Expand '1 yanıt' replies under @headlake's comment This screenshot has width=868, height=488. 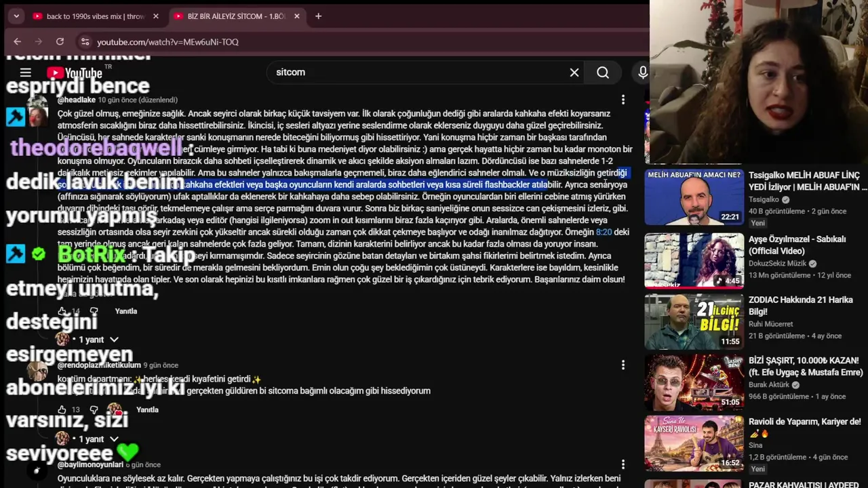pyautogui.click(x=88, y=340)
